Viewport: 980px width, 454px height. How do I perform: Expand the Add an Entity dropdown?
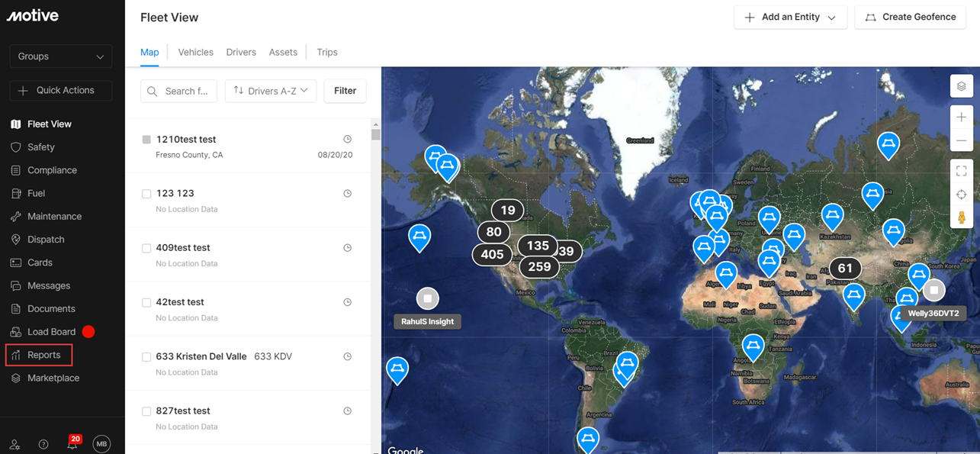[x=790, y=17]
